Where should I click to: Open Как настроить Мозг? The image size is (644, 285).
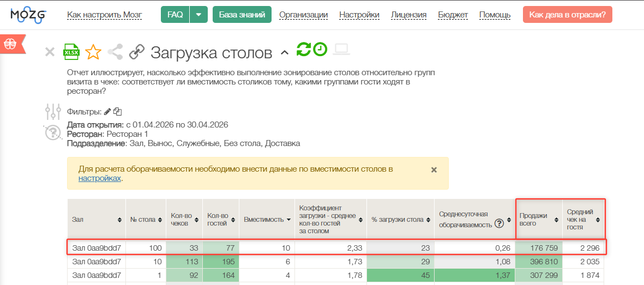[104, 15]
